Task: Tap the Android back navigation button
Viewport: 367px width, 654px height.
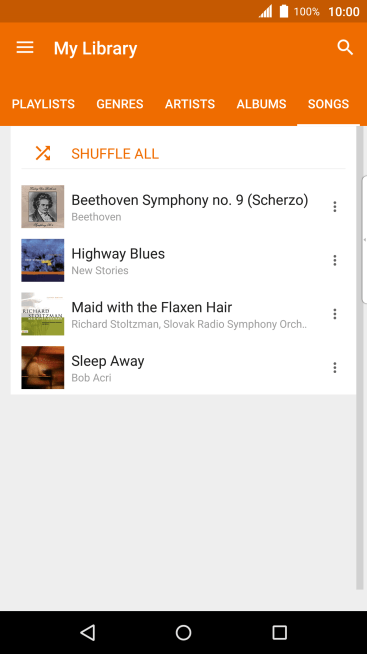Action: coord(88,632)
